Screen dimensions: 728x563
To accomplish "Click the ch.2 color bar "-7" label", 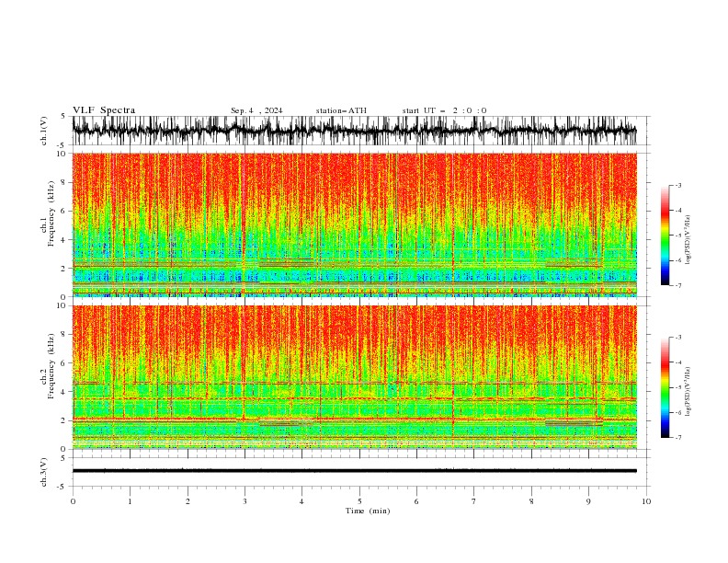I will tap(678, 438).
